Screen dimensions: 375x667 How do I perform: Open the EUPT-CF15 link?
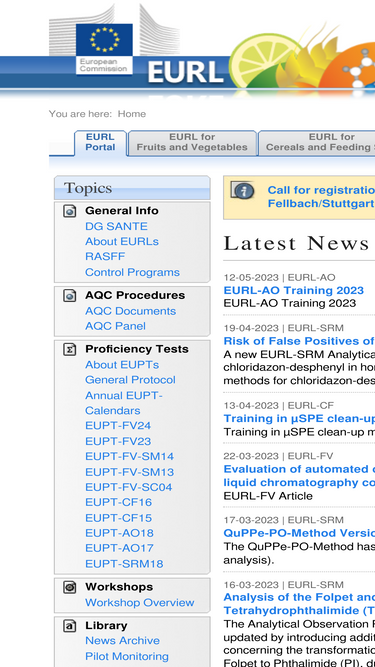[118, 519]
